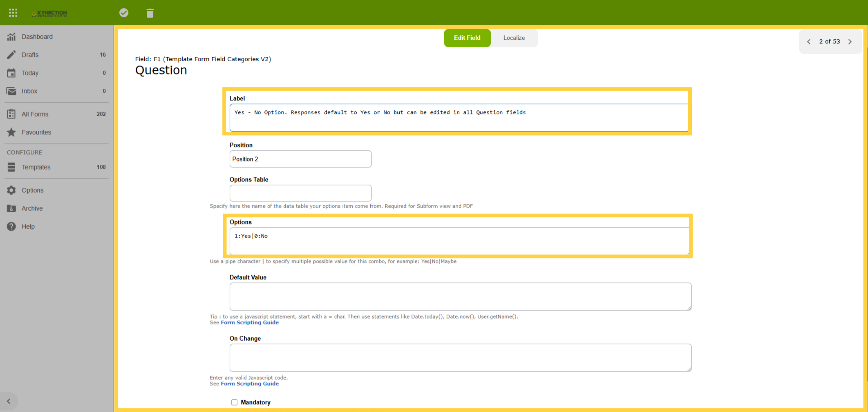Click the Help question mark icon
868x412 pixels.
(x=12, y=226)
